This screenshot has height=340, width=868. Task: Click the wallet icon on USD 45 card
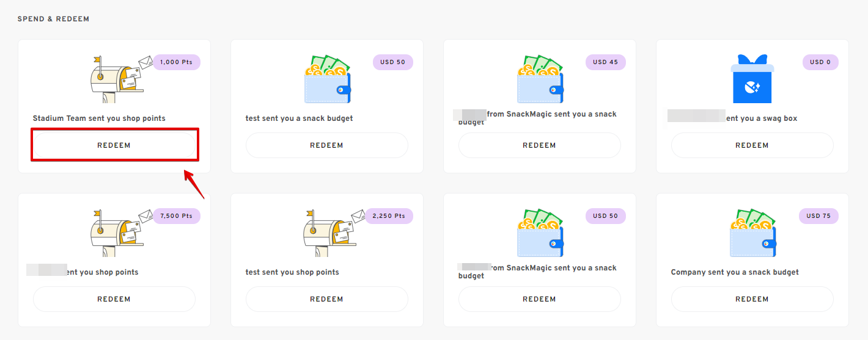(x=540, y=79)
